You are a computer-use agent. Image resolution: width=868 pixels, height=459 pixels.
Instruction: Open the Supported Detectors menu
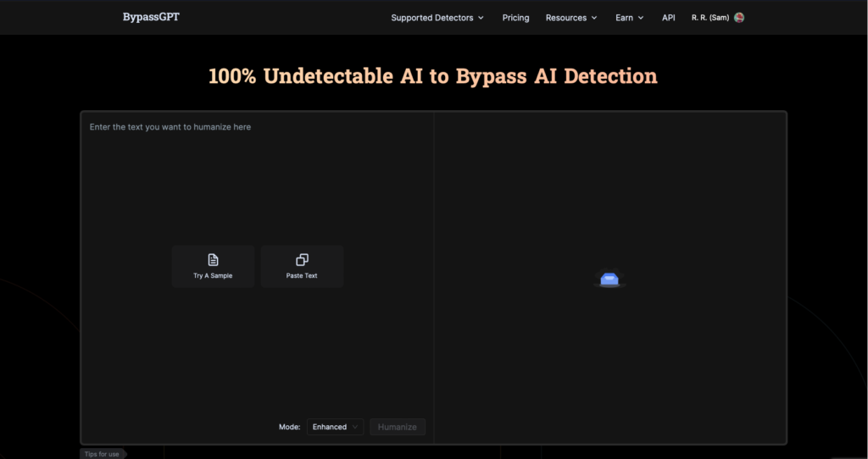pyautogui.click(x=437, y=18)
